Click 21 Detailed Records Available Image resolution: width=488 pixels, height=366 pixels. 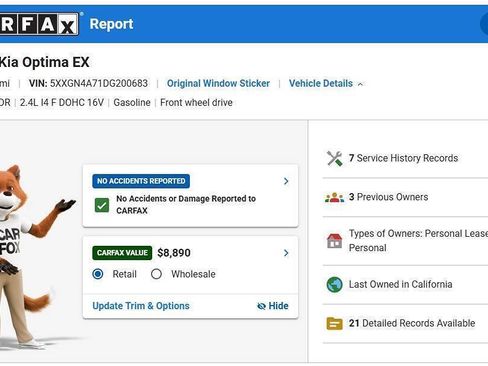tap(412, 323)
